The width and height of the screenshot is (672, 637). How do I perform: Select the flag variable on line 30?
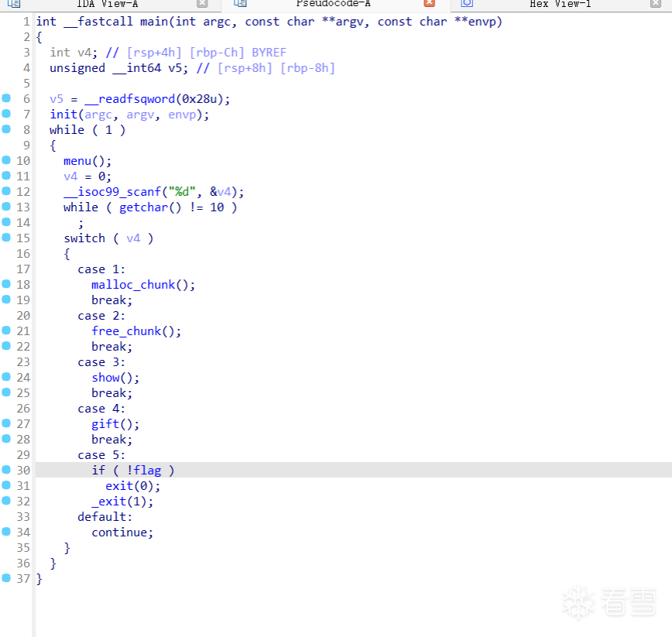click(x=147, y=471)
